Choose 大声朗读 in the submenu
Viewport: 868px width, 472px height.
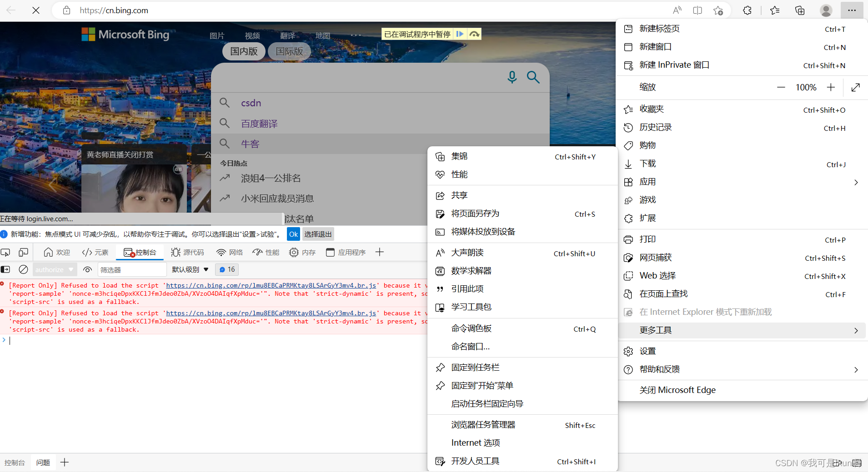point(522,253)
